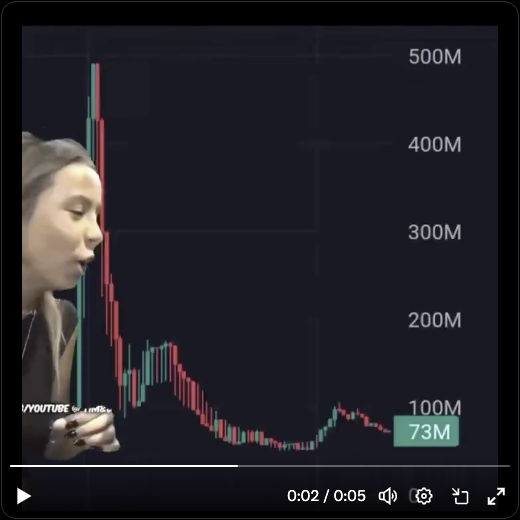Click the played portion of the progress bar
This screenshot has height=520, width=520.
coord(124,466)
